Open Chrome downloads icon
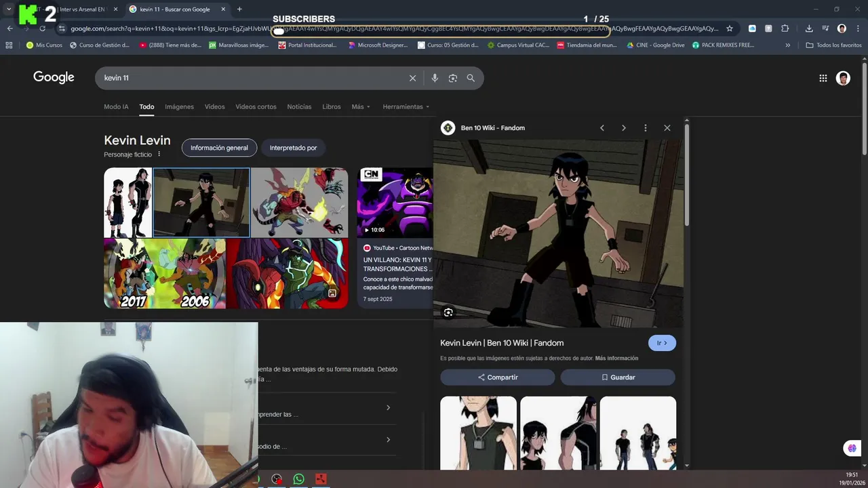This screenshot has width=868, height=488. coord(809,28)
